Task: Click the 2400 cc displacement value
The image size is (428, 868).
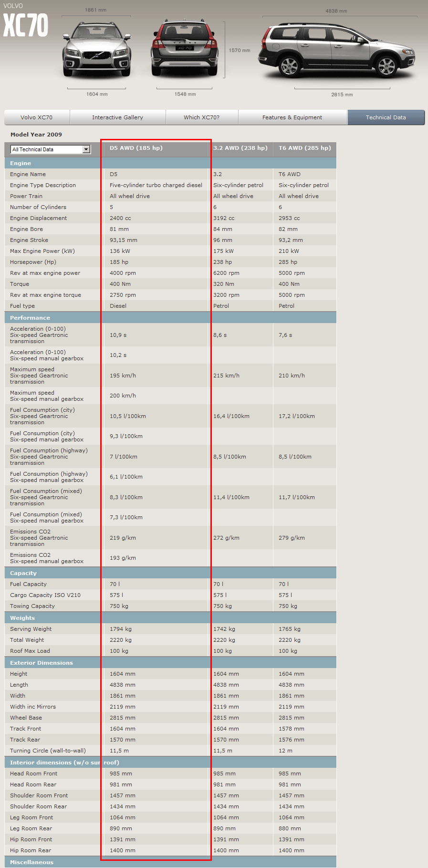Action: click(120, 218)
